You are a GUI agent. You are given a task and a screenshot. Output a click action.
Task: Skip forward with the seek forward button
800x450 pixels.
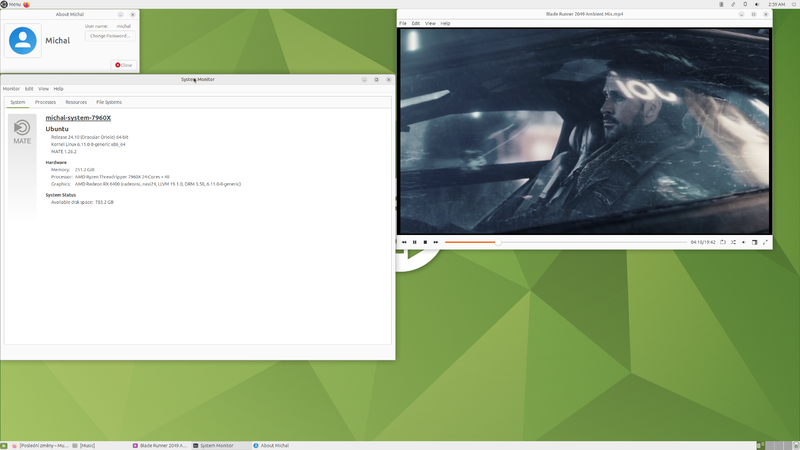(436, 242)
